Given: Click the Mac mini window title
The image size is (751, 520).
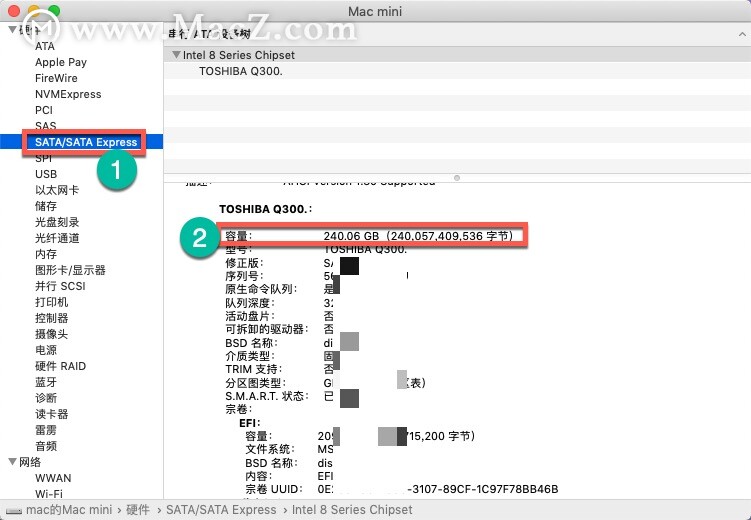Looking at the screenshot, I should click(x=375, y=11).
